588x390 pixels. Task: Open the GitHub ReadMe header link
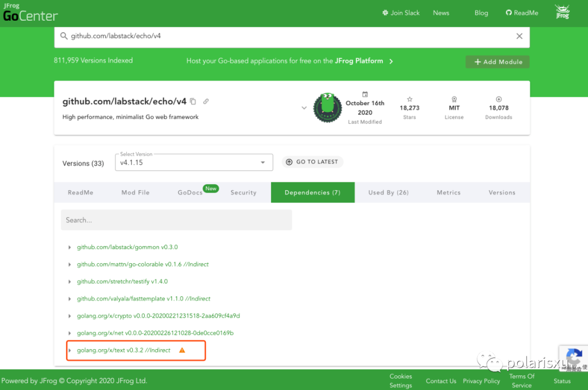(522, 13)
